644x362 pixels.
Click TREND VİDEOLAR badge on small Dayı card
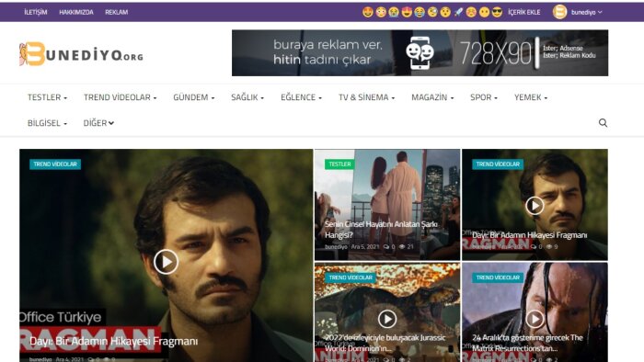pos(498,164)
